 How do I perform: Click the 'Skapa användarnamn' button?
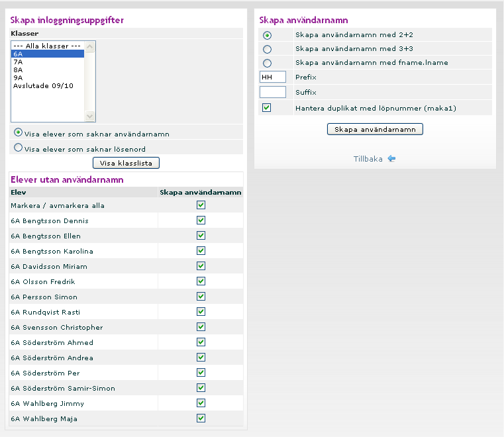coord(375,129)
